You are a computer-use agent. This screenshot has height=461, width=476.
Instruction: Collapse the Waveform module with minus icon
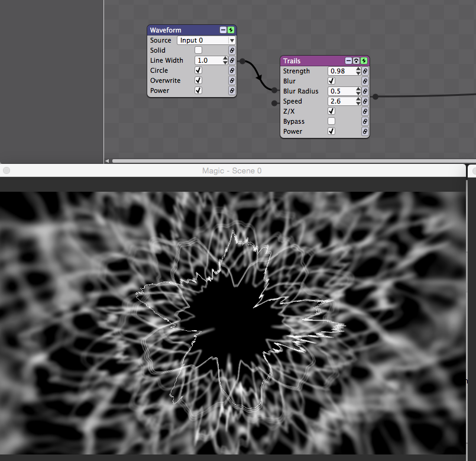click(223, 30)
